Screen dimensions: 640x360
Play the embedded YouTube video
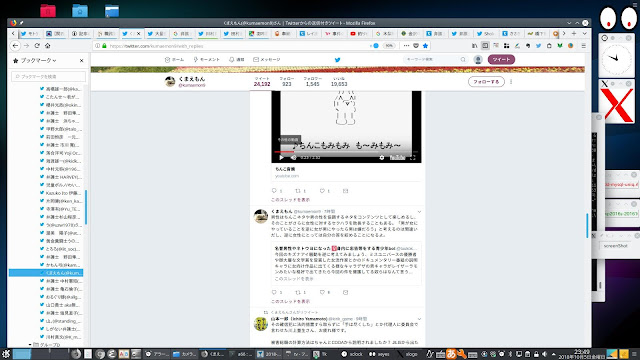(x=281, y=157)
